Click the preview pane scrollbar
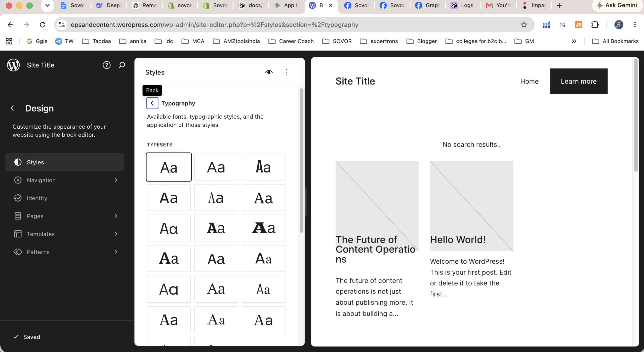 [636, 115]
